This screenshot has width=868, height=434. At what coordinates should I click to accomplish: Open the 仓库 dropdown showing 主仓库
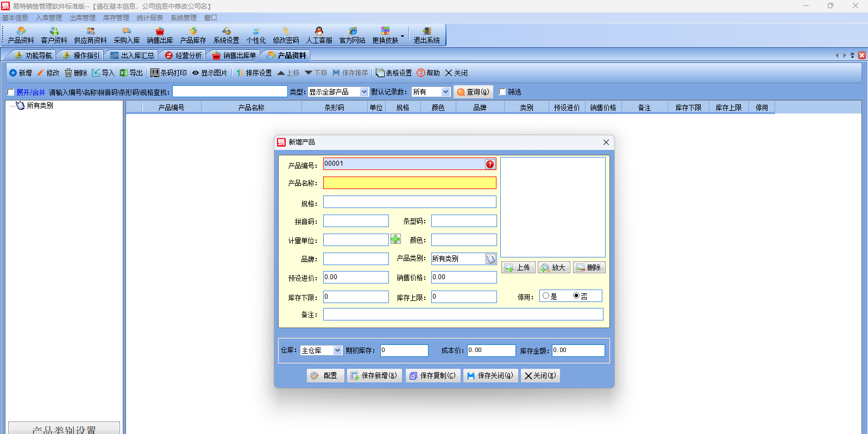click(337, 350)
